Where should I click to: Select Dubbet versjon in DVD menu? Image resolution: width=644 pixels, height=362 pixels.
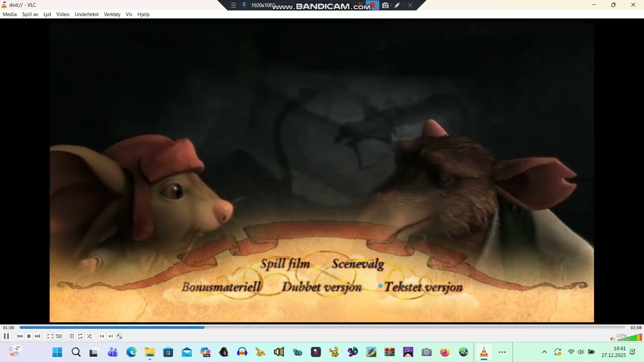(x=321, y=287)
